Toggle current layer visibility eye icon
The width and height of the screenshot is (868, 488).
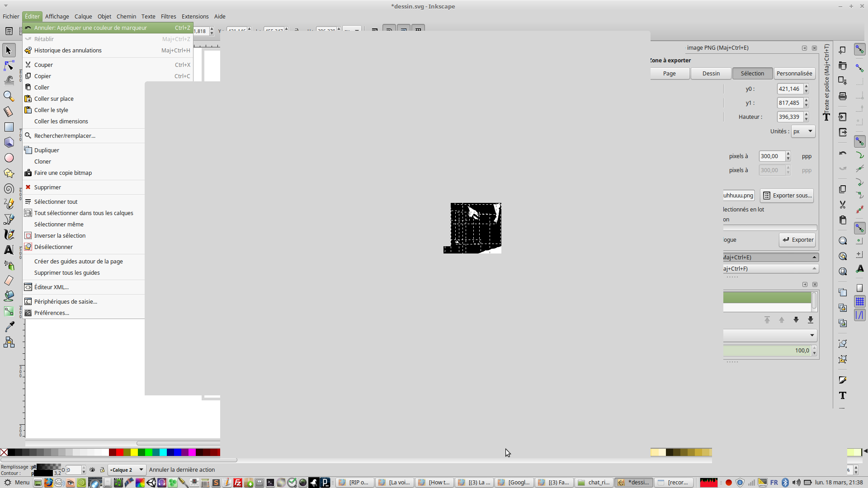click(92, 470)
